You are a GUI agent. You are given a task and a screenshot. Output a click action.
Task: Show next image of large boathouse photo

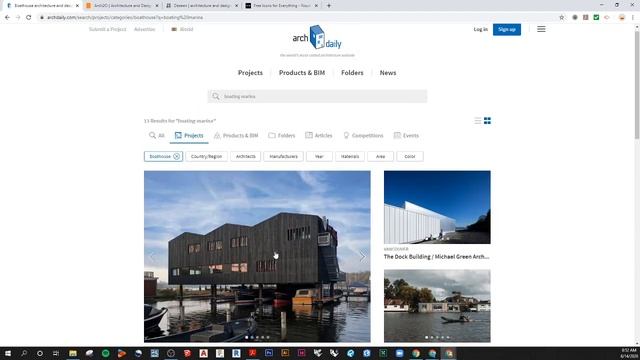tap(362, 256)
